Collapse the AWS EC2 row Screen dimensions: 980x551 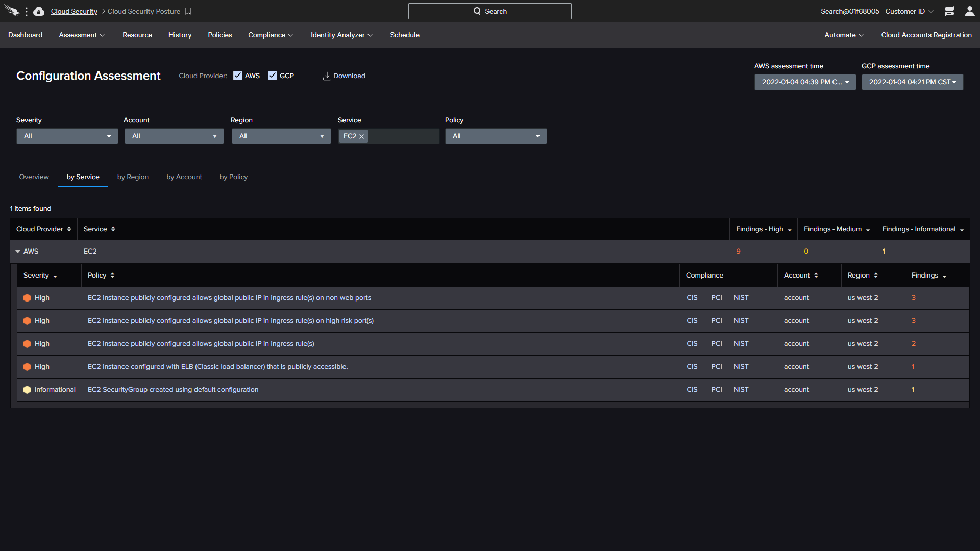click(18, 252)
